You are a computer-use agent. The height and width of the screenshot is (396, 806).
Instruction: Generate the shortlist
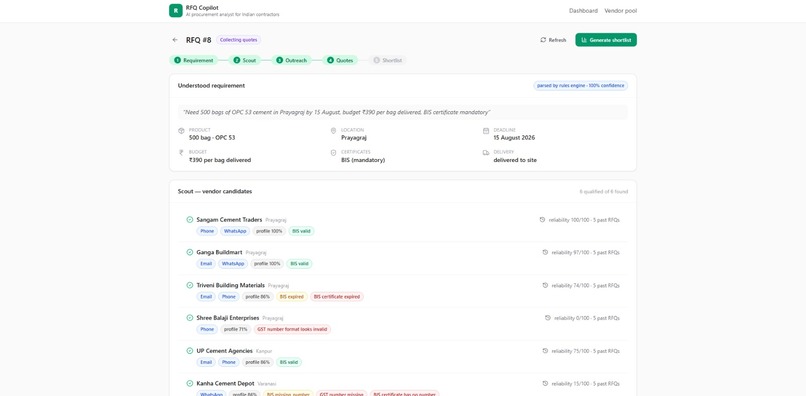(606, 40)
